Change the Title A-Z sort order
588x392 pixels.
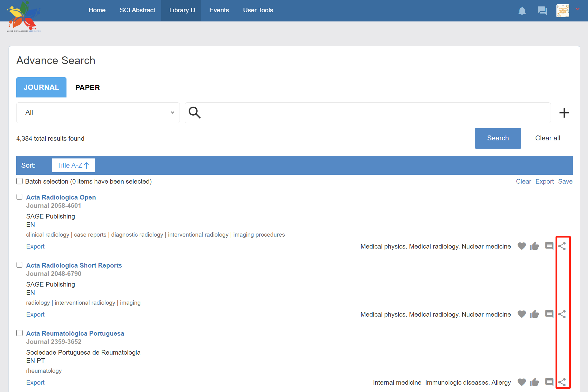click(73, 166)
